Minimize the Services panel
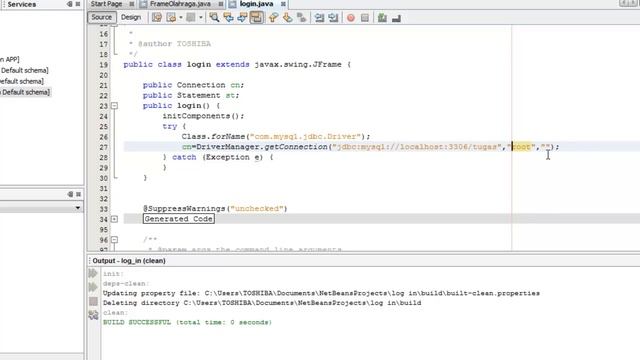Screen dimensions: 640x360 (x=70, y=4)
